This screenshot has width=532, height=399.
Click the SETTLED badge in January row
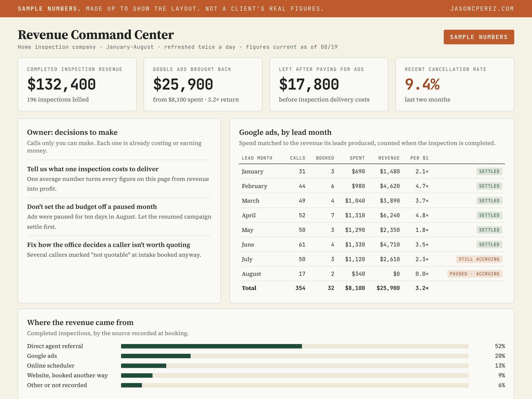pyautogui.click(x=489, y=172)
